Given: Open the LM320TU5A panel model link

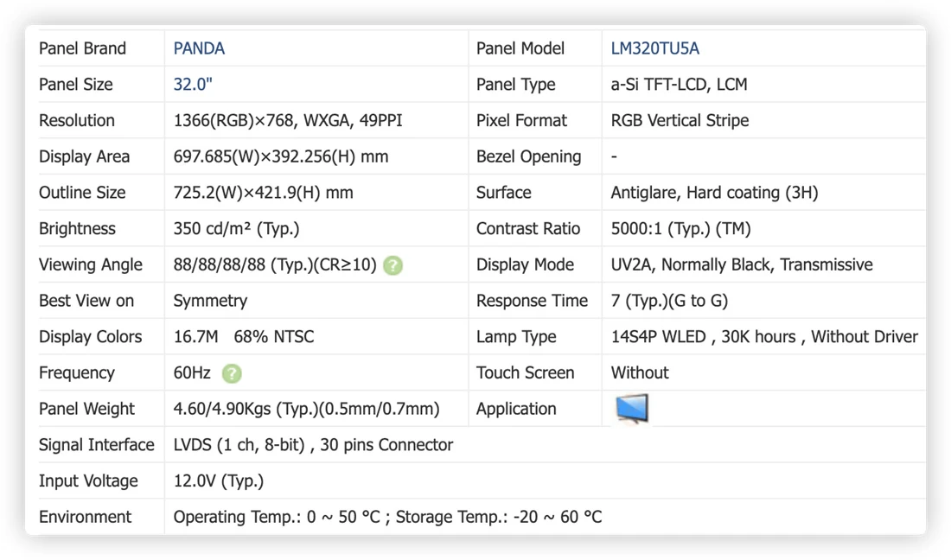Looking at the screenshot, I should [x=654, y=48].
